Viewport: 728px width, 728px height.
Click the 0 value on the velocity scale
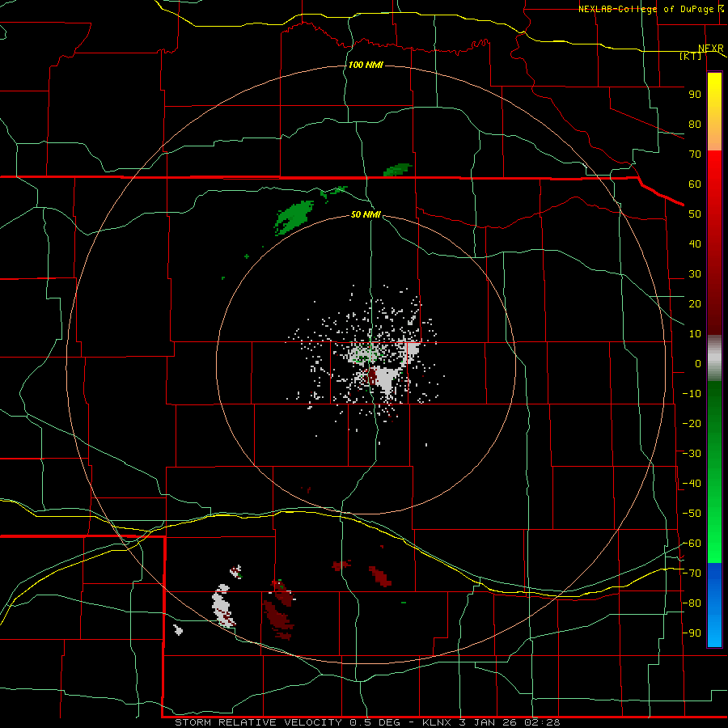[698, 364]
